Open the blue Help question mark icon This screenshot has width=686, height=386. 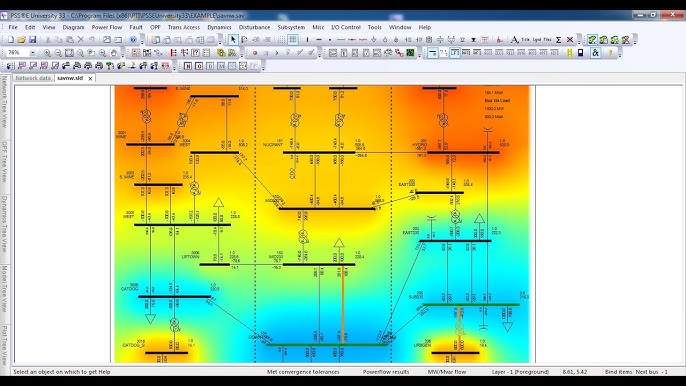(x=133, y=40)
